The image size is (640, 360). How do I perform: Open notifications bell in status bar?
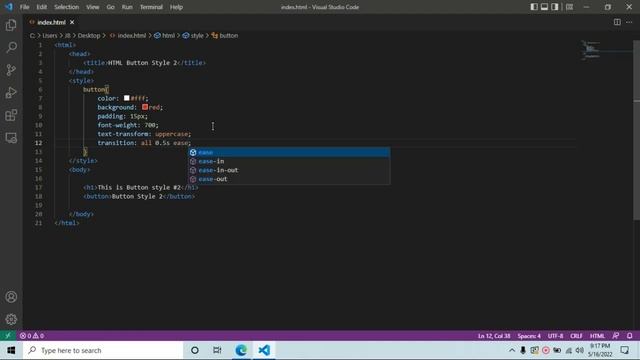coord(629,336)
